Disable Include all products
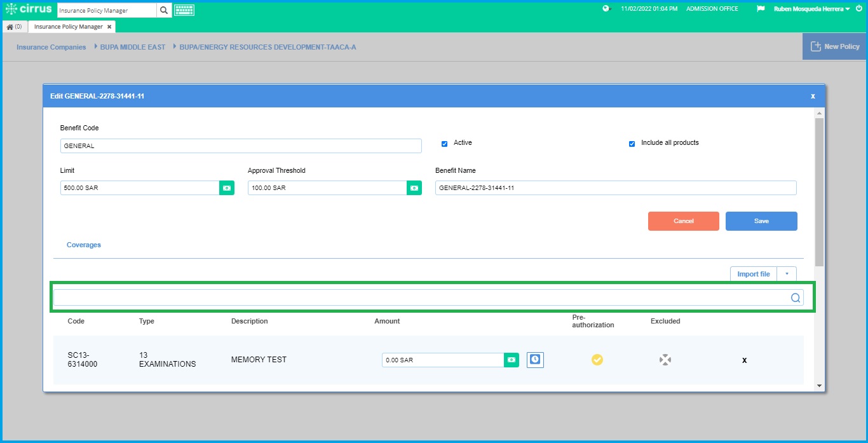This screenshot has width=868, height=443. tap(632, 143)
